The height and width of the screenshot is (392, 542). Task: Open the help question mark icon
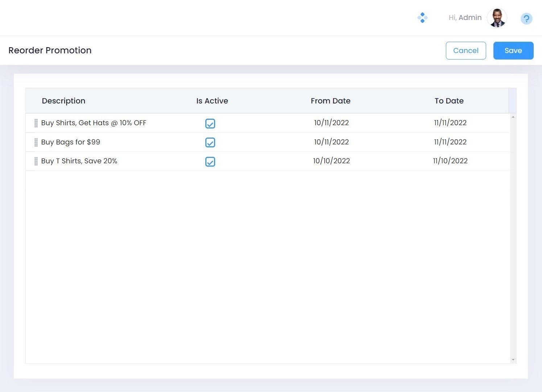[x=526, y=19]
